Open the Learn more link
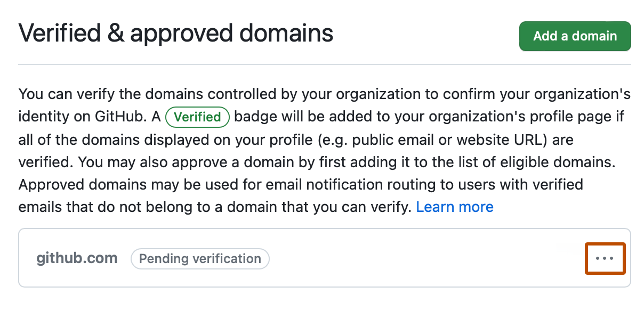Viewport: 644px width, 311px height. tap(455, 207)
